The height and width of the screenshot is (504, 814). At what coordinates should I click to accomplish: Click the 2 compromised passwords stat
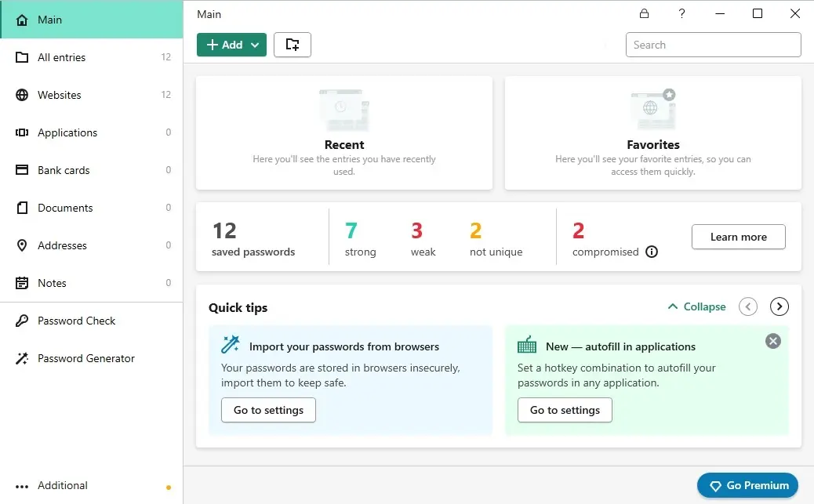pyautogui.click(x=605, y=239)
